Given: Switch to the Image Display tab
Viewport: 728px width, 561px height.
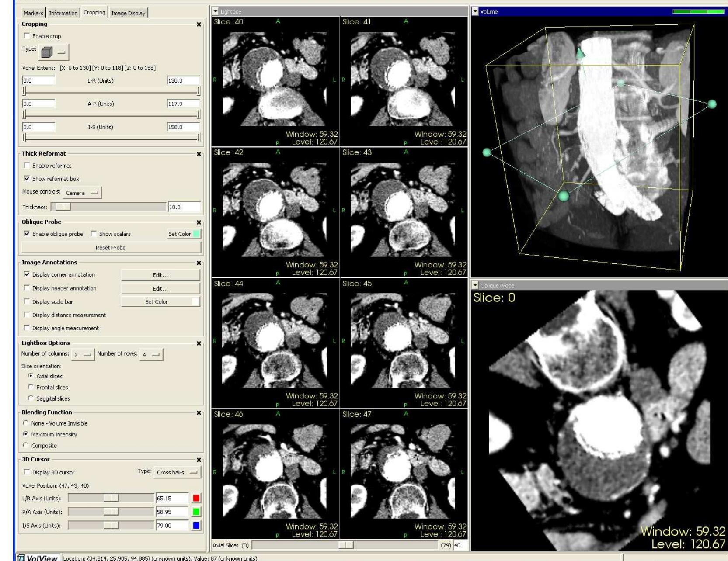Looking at the screenshot, I should tap(128, 13).
